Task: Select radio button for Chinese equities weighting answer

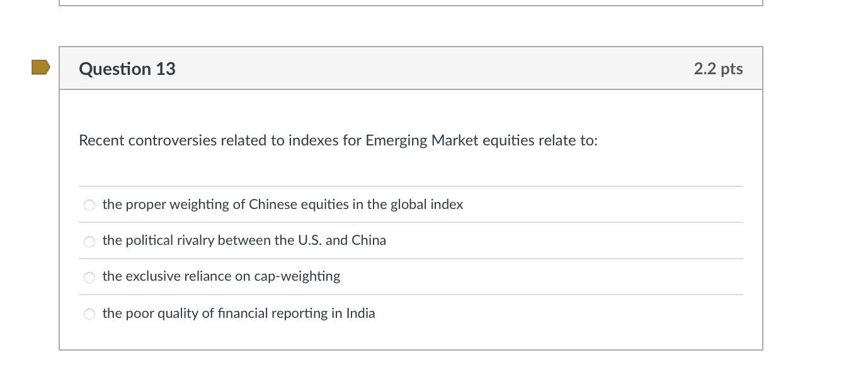Action: [89, 205]
